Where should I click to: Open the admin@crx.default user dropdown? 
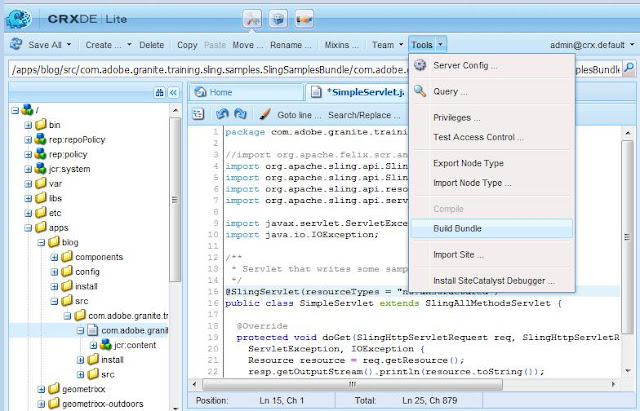[633, 44]
